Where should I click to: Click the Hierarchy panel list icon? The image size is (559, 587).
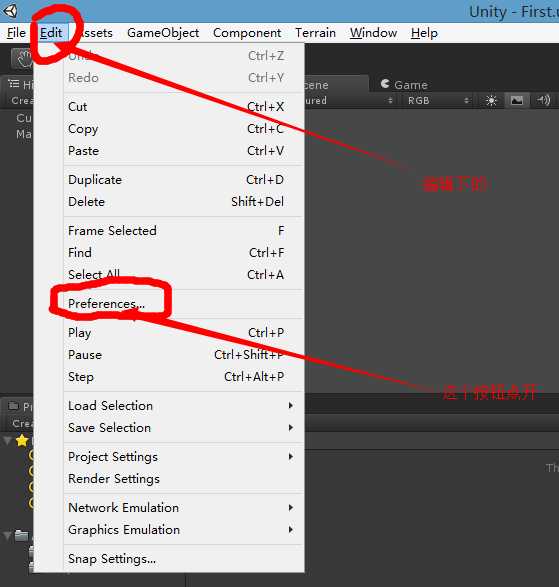tap(14, 84)
